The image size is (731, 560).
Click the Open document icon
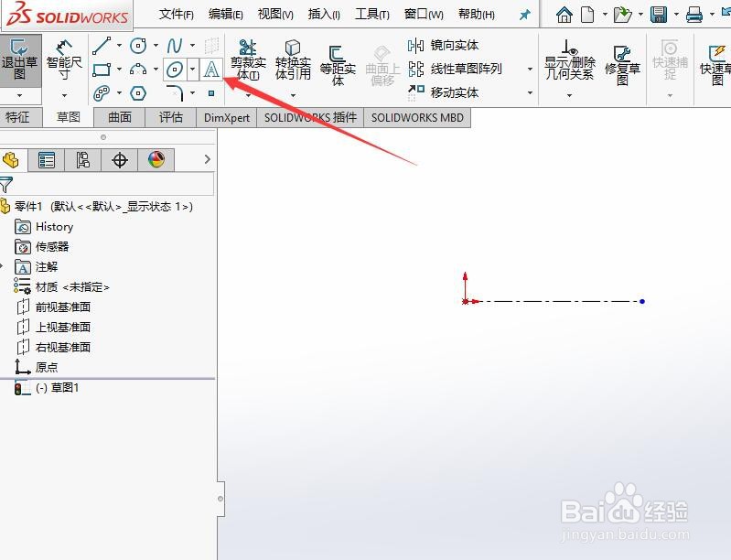pyautogui.click(x=622, y=15)
